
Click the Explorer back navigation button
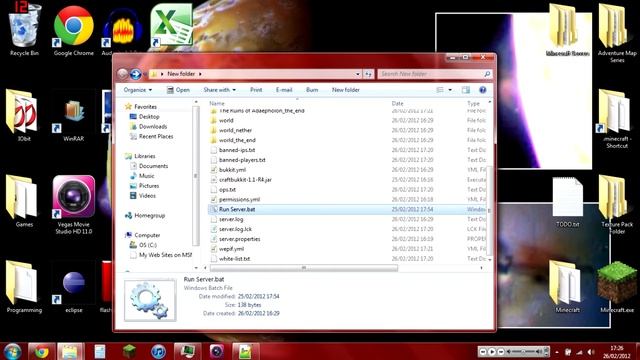point(122,74)
